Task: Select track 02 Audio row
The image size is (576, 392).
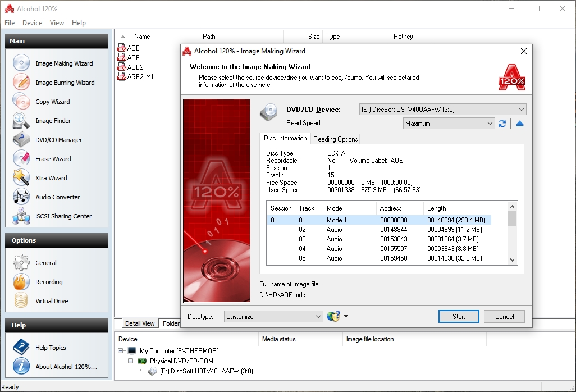Action: (379, 229)
